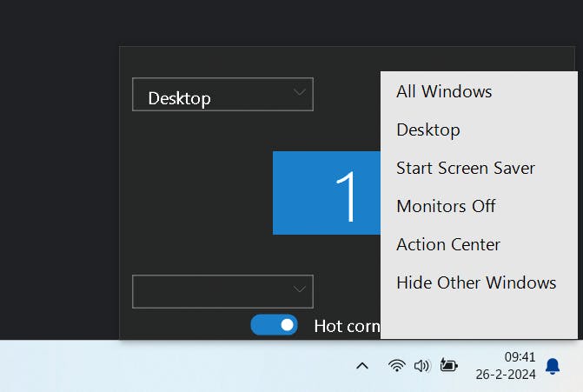The image size is (583, 392).
Task: Open the empty bottom-left corner dropdown
Action: [222, 291]
